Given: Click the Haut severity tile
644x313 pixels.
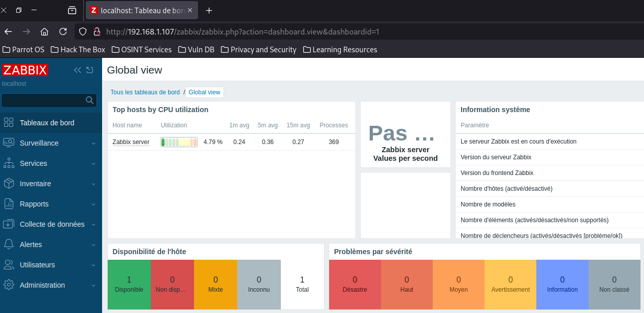Looking at the screenshot, I should click(x=407, y=285).
